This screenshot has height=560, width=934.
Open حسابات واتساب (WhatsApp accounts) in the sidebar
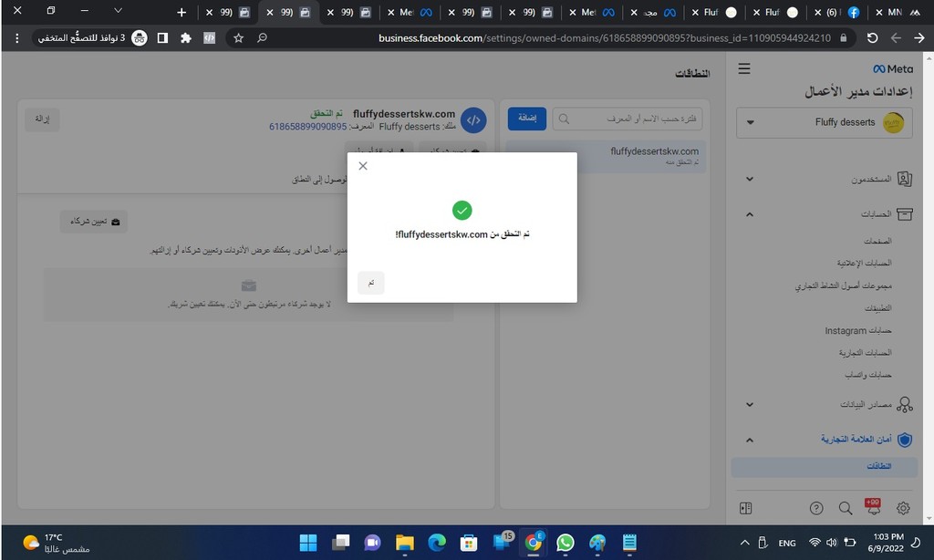pos(868,375)
